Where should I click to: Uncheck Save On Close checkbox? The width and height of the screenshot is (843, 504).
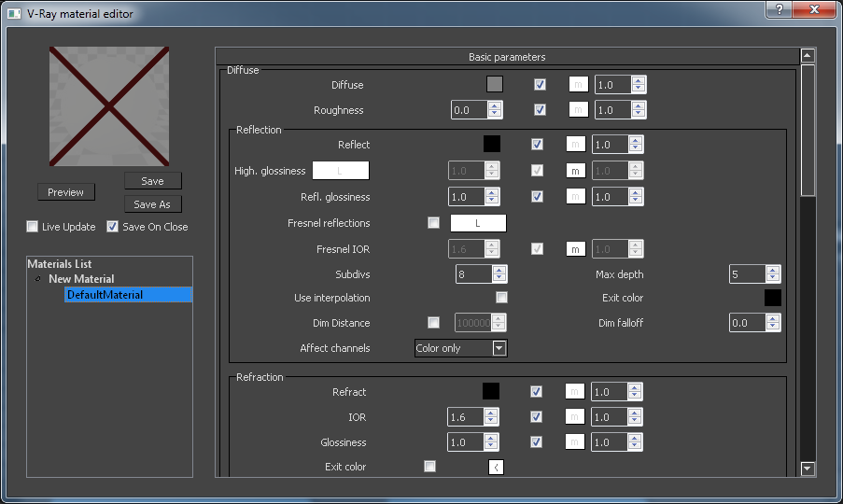coord(112,226)
